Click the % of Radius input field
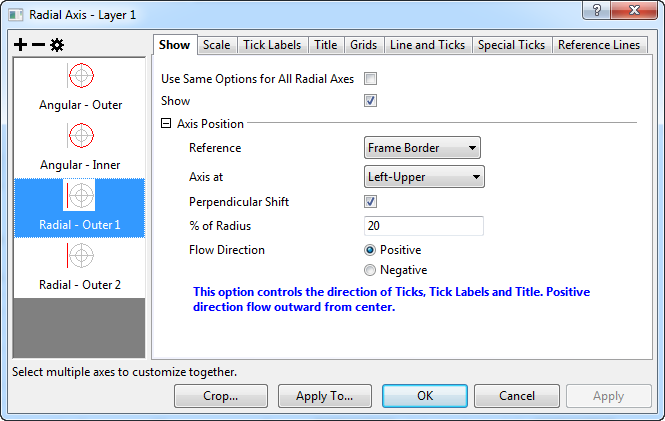Viewport: 665px width, 421px height. click(x=423, y=226)
